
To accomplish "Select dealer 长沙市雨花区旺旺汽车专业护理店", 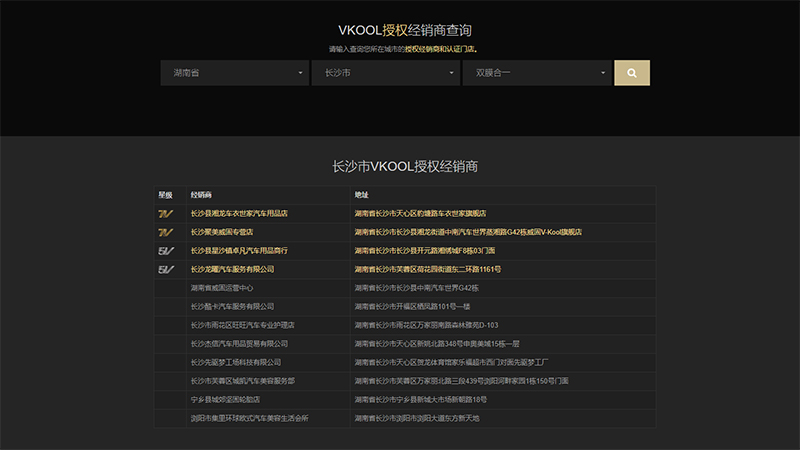I will click(x=243, y=325).
